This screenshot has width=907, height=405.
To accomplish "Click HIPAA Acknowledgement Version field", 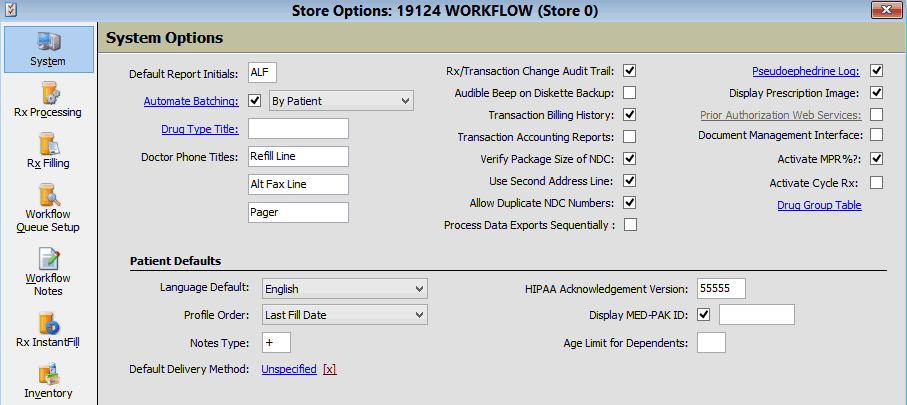I will pos(721,288).
